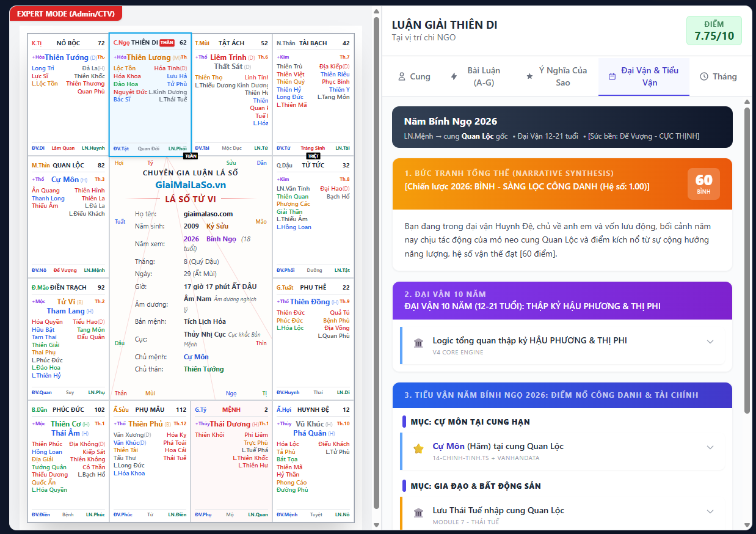This screenshot has height=534, width=756.
Task: Click the building icon beside Lưu Thái Tuế
Action: [x=418, y=513]
